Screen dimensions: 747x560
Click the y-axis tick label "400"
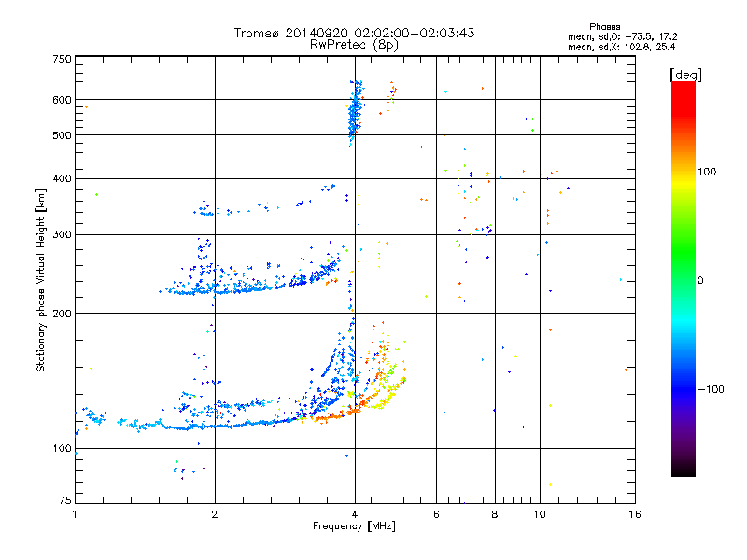click(x=62, y=178)
